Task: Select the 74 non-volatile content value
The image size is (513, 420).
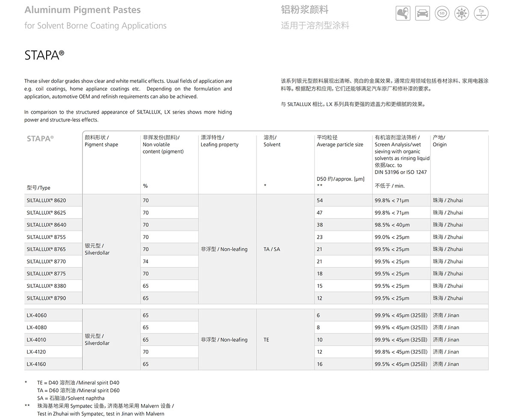Action: point(146,261)
